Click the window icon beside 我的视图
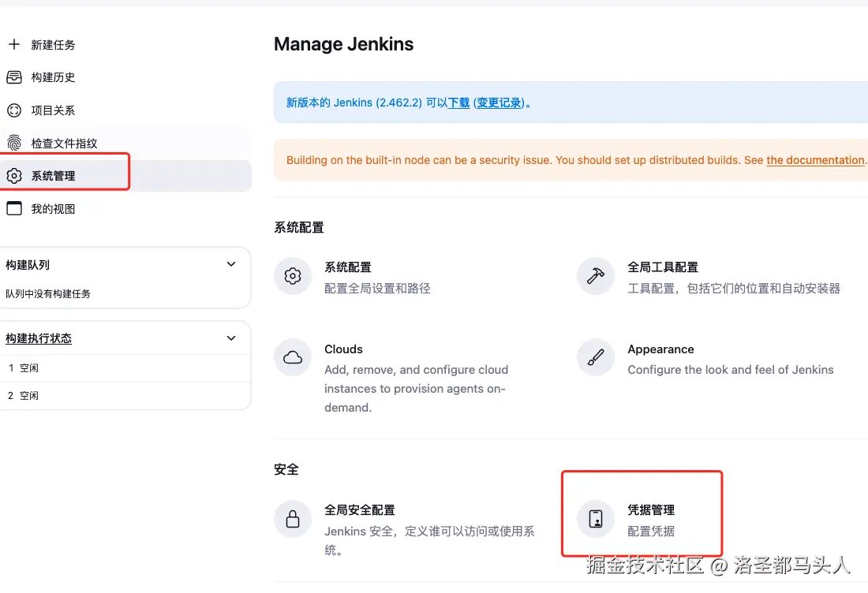This screenshot has height=593, width=868. coord(14,208)
